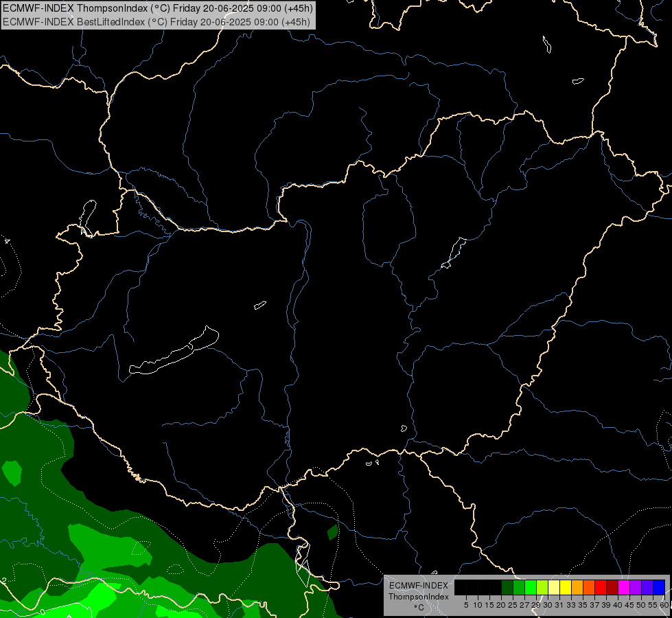Click the bright red 37–39 legend swatch

pyautogui.click(x=601, y=587)
